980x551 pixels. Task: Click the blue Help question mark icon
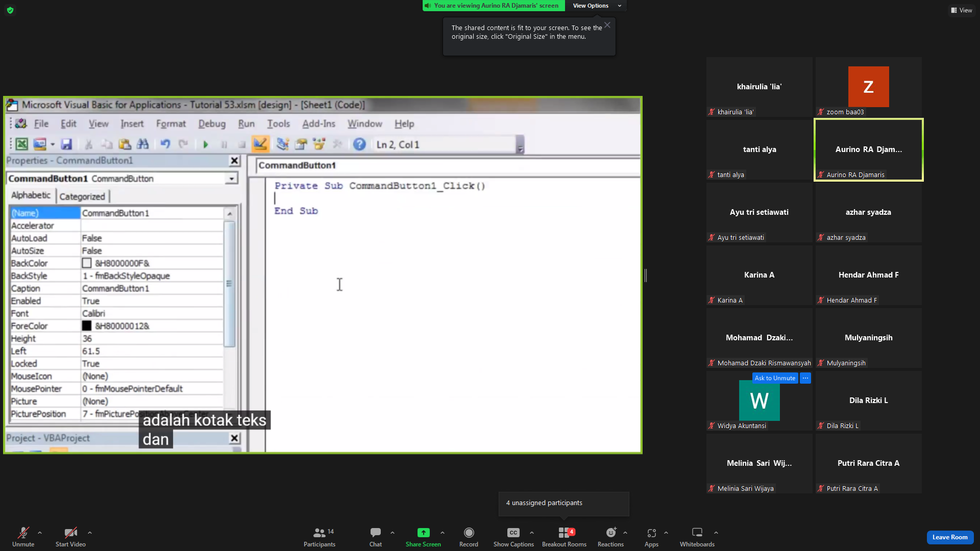point(359,144)
